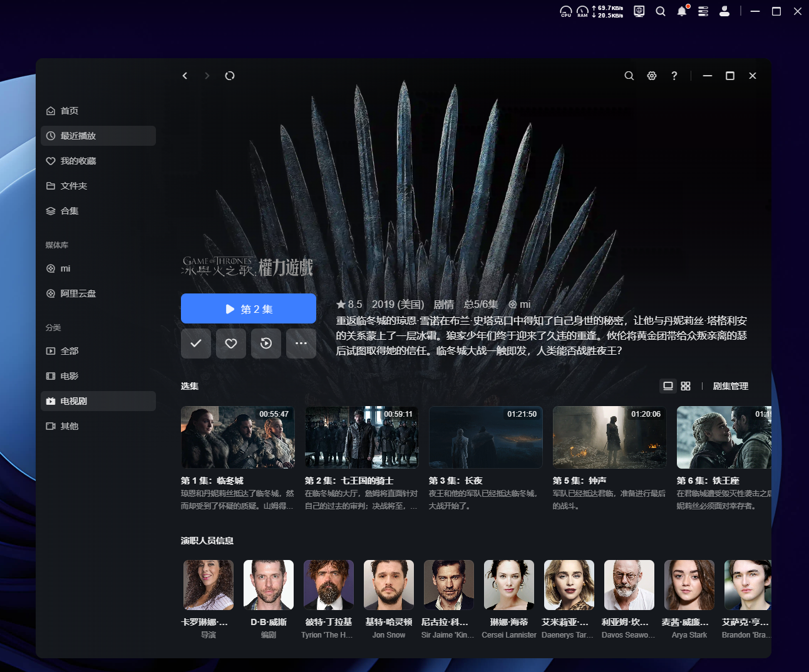This screenshot has width=809, height=672.
Task: View 艾萨克·亨 Brandon cast photo
Action: pos(748,585)
